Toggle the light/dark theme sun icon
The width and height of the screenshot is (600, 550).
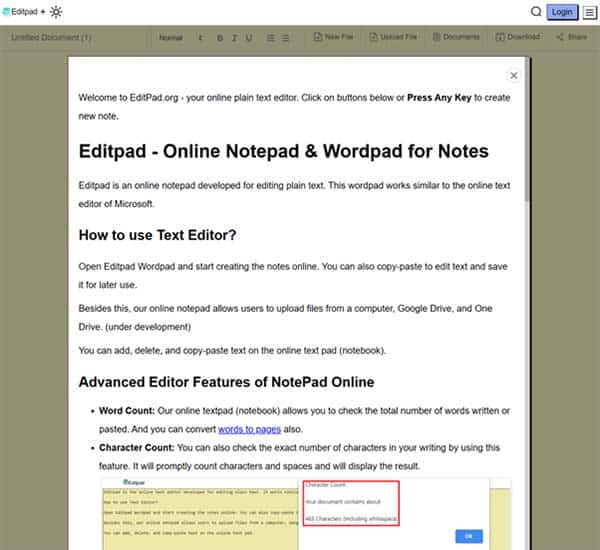(x=56, y=12)
